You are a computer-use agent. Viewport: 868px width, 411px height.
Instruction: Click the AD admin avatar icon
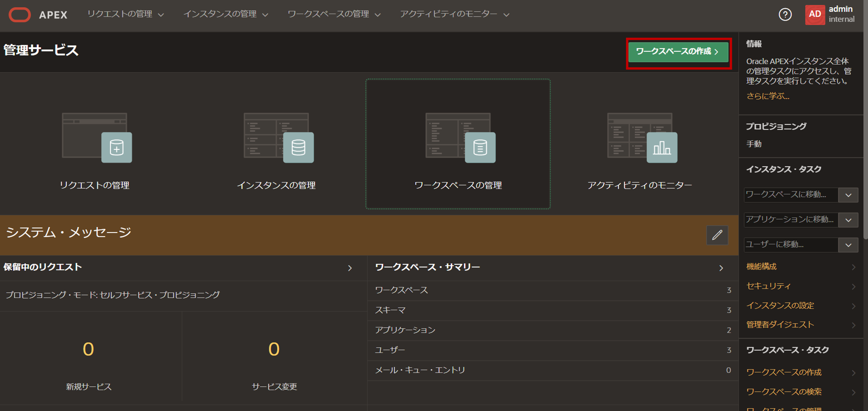pyautogui.click(x=815, y=14)
